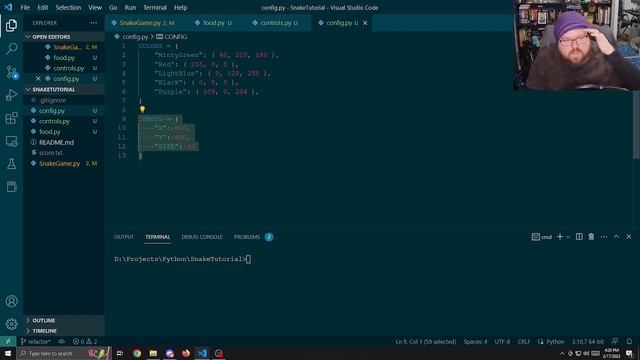Open the Testing beaker icon
The width and height of the screenshot is (640, 360).
(11, 164)
